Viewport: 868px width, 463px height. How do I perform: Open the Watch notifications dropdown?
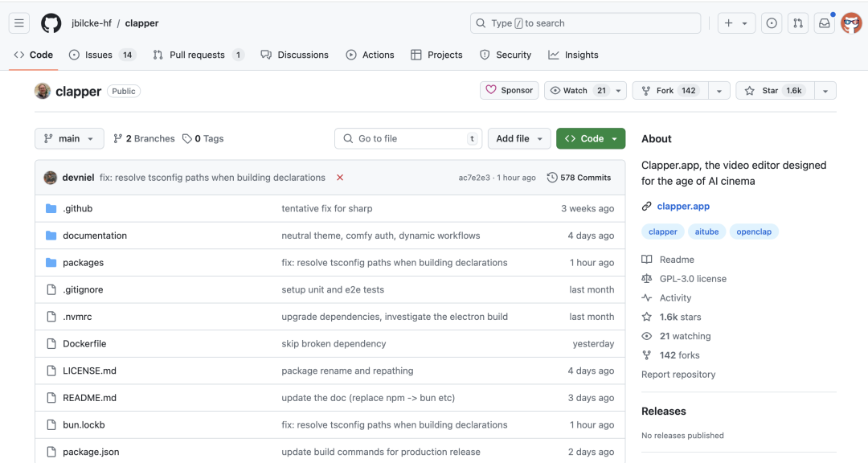586,90
